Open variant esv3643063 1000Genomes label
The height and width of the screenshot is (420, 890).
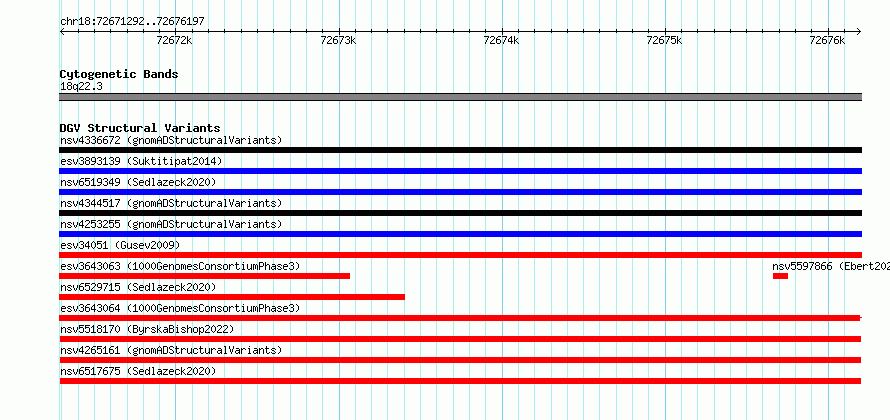click(x=180, y=266)
